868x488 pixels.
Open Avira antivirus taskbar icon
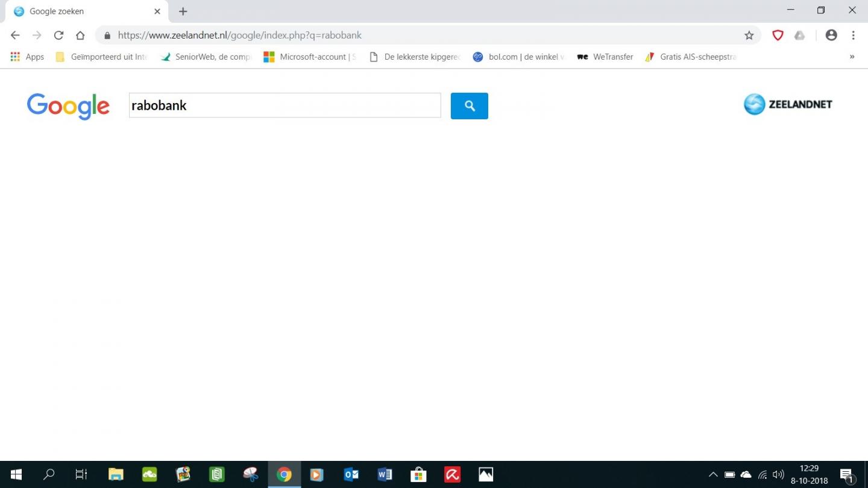coord(452,475)
